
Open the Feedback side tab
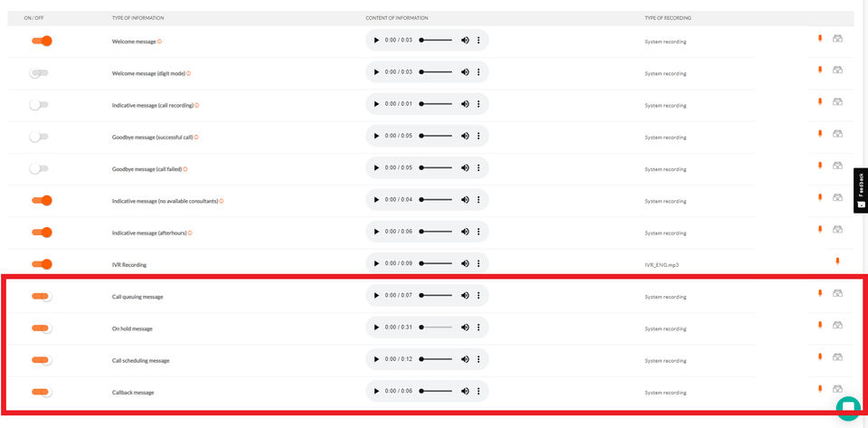tap(861, 190)
